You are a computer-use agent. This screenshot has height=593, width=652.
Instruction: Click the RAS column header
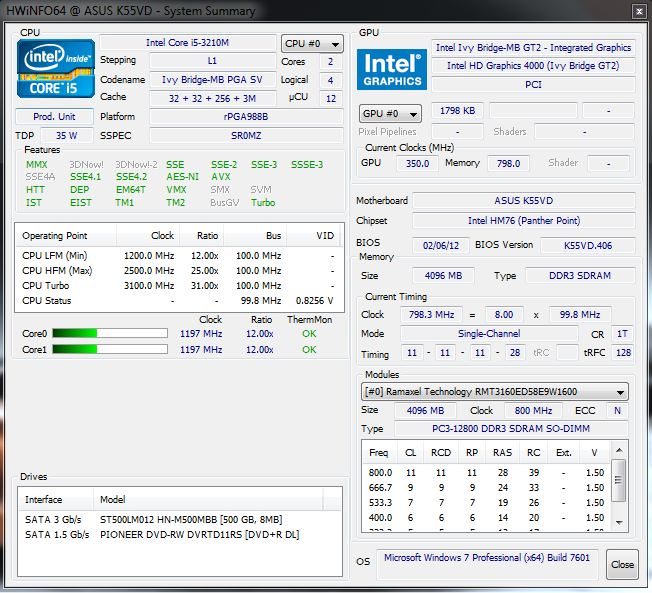tap(502, 452)
